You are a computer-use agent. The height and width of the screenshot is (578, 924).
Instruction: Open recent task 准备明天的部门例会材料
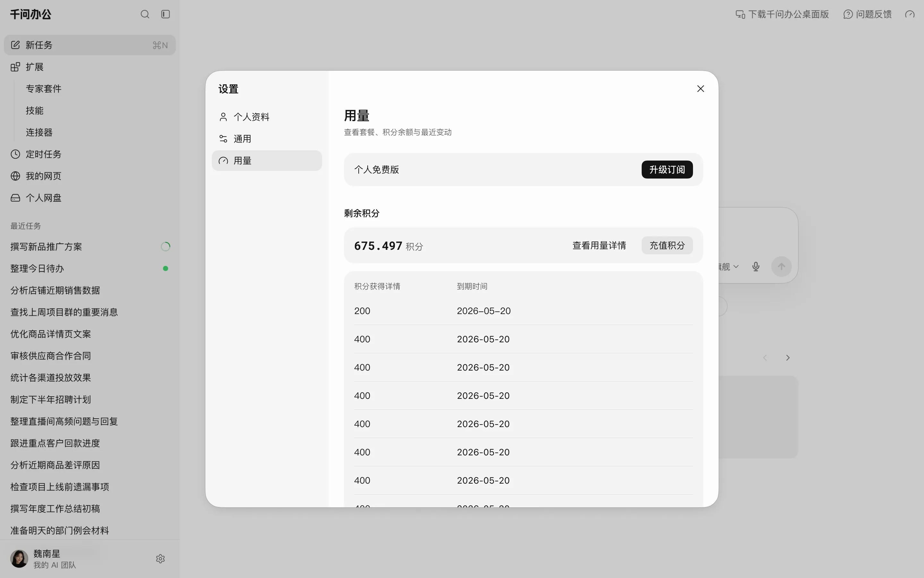tap(60, 530)
